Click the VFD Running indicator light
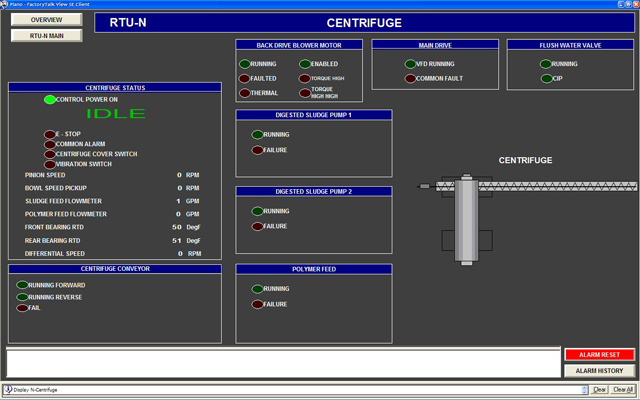640x400 pixels. coord(410,64)
